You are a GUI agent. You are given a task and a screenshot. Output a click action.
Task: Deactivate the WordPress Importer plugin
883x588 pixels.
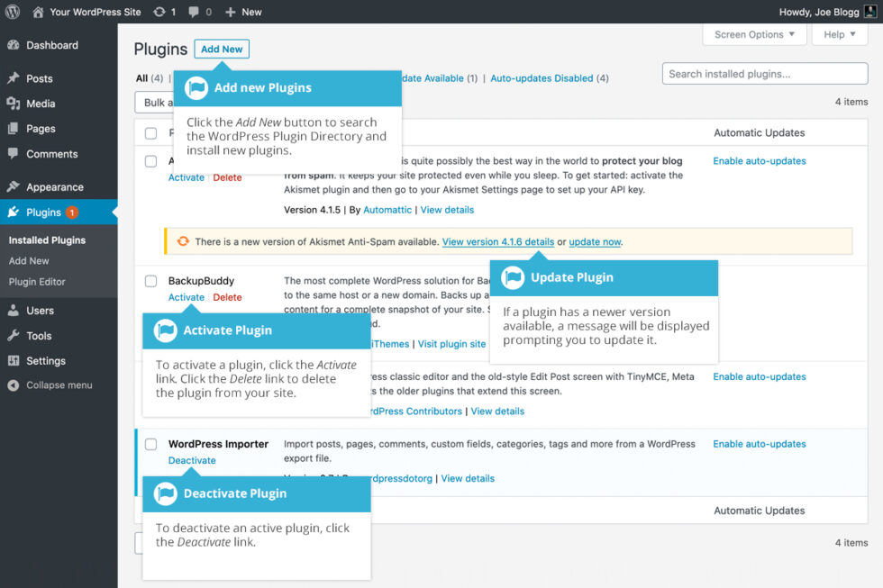[192, 460]
